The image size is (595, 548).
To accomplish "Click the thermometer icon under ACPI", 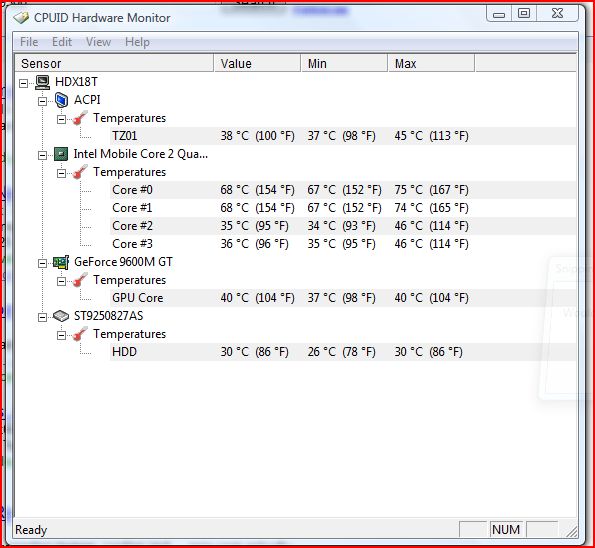I will click(x=80, y=118).
